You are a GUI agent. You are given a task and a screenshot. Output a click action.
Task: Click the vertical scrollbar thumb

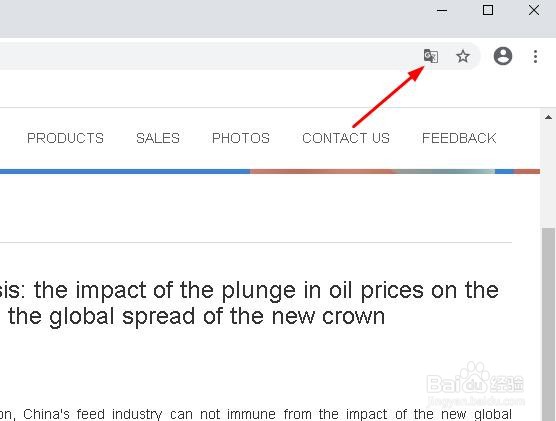[548, 324]
